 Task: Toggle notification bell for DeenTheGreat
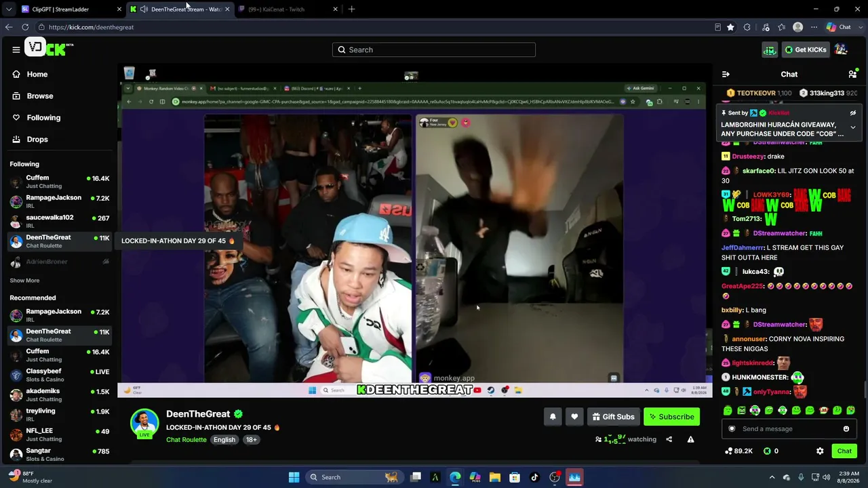(553, 417)
